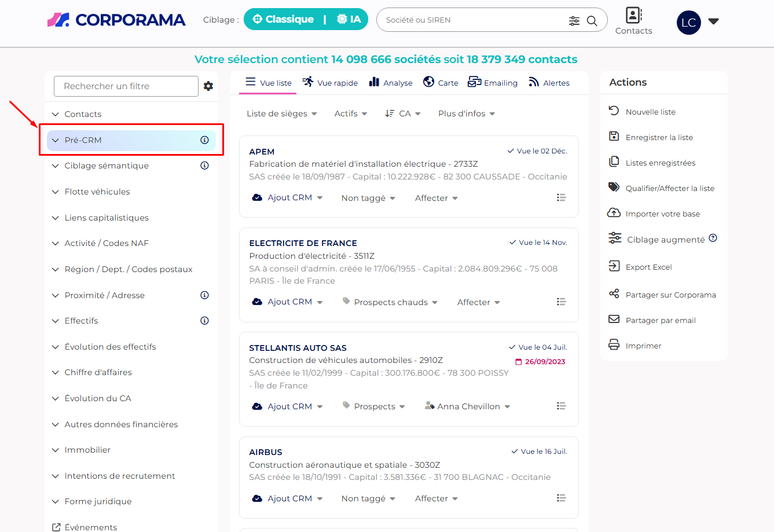774x532 pixels.
Task: Click Export Excel action
Action: 648,267
